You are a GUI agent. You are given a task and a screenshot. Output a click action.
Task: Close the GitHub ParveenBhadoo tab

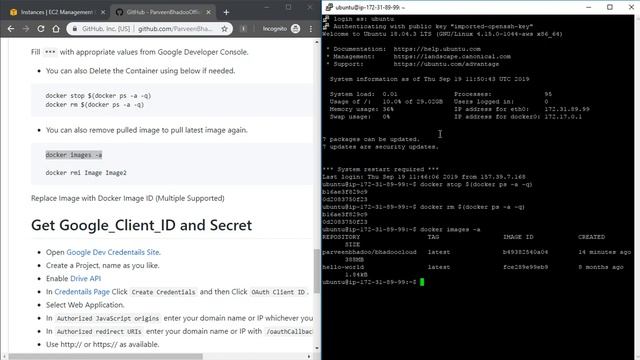209,12
